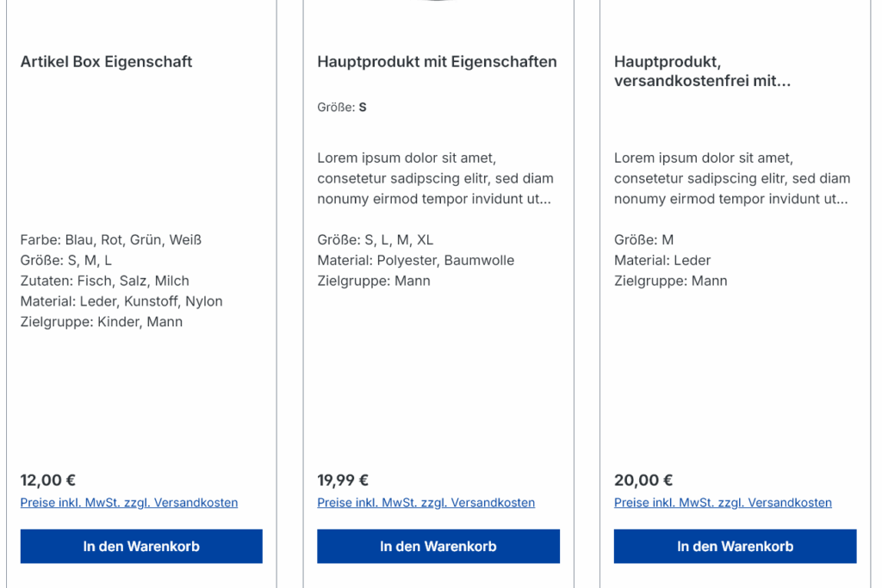
Task: Click the 19,99 € price
Action: tap(343, 480)
